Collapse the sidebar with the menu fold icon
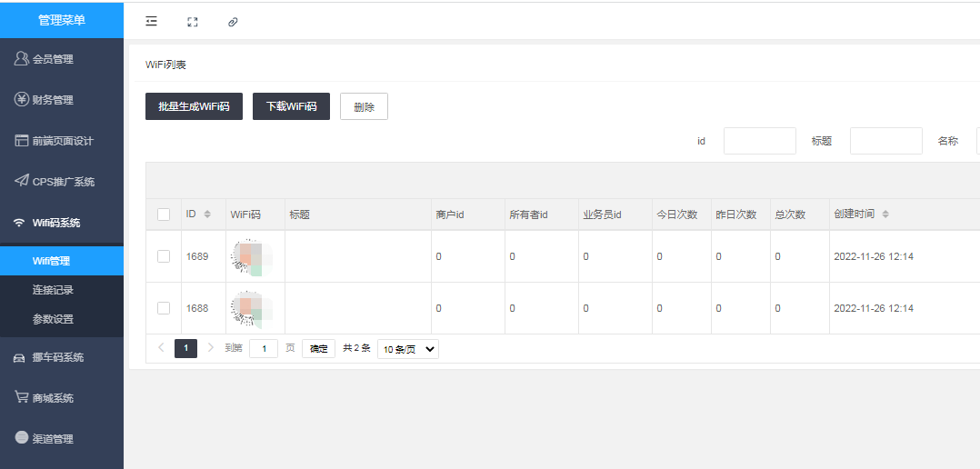 point(151,22)
